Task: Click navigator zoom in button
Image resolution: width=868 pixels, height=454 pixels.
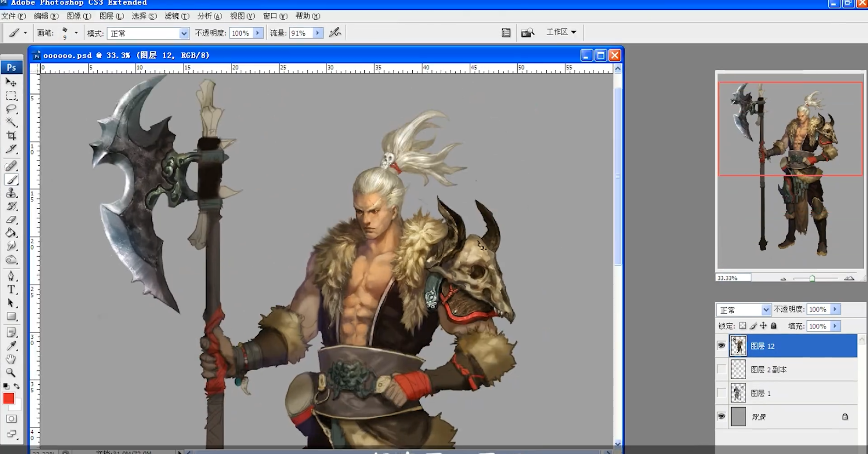Action: coord(849,278)
